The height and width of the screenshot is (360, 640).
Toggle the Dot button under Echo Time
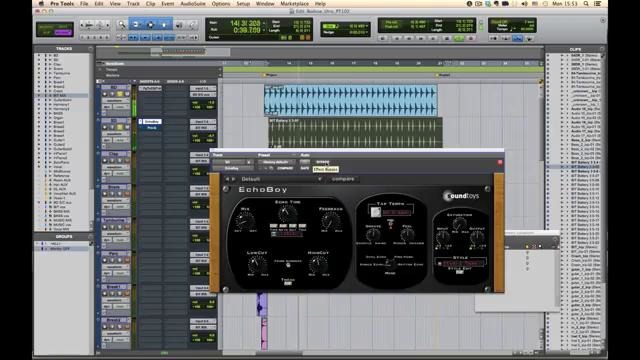(x=293, y=226)
